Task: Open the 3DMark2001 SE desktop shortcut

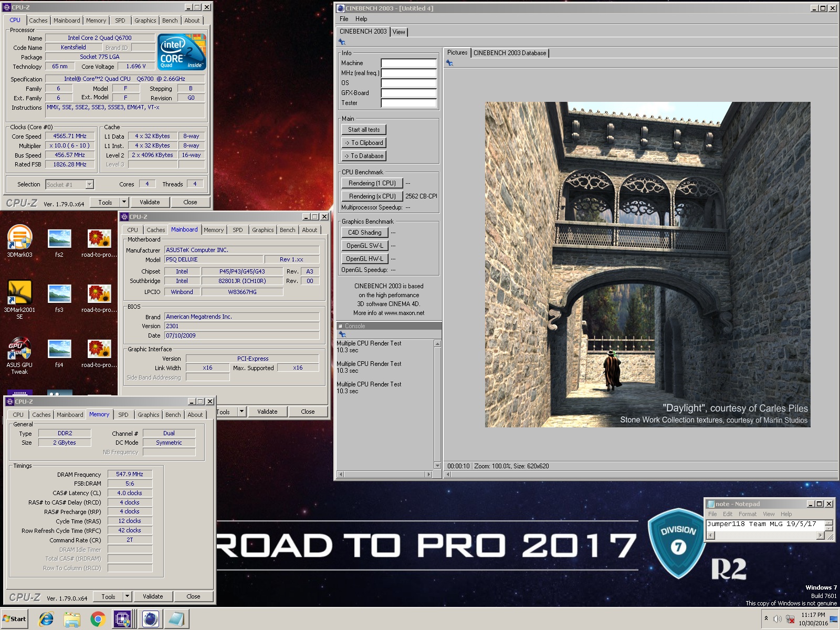Action: (x=19, y=299)
